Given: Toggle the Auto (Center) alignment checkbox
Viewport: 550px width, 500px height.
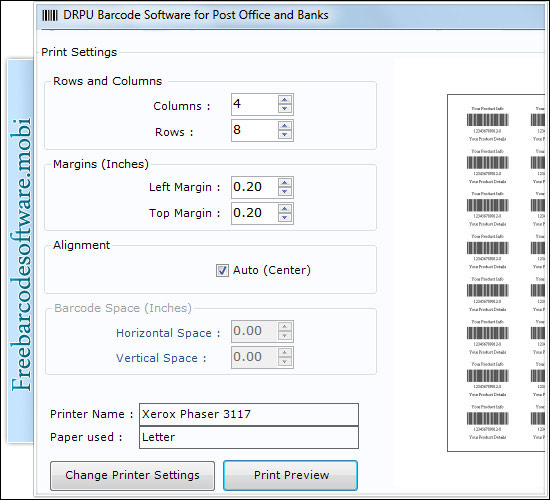Looking at the screenshot, I should point(222,271).
